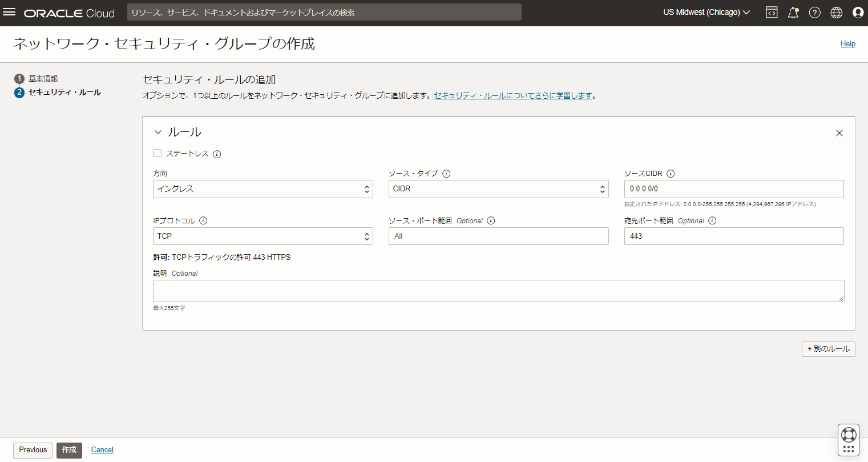Click step 1 circle marker

point(19,79)
